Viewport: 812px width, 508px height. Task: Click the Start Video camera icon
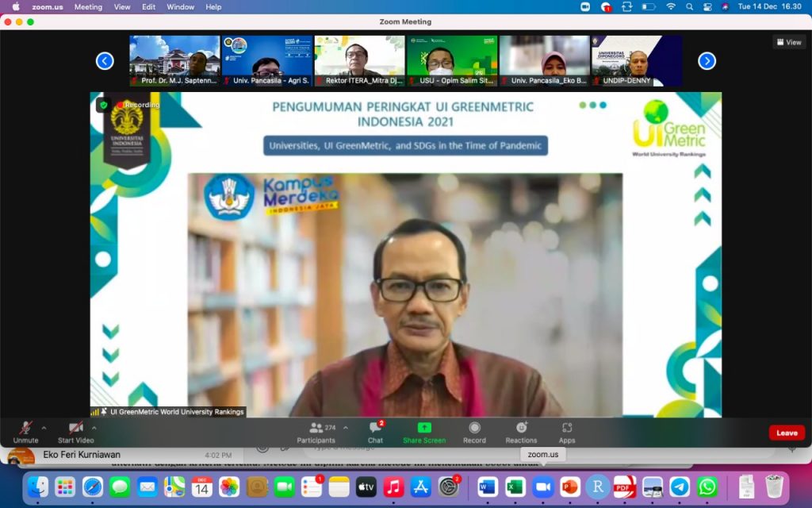75,428
